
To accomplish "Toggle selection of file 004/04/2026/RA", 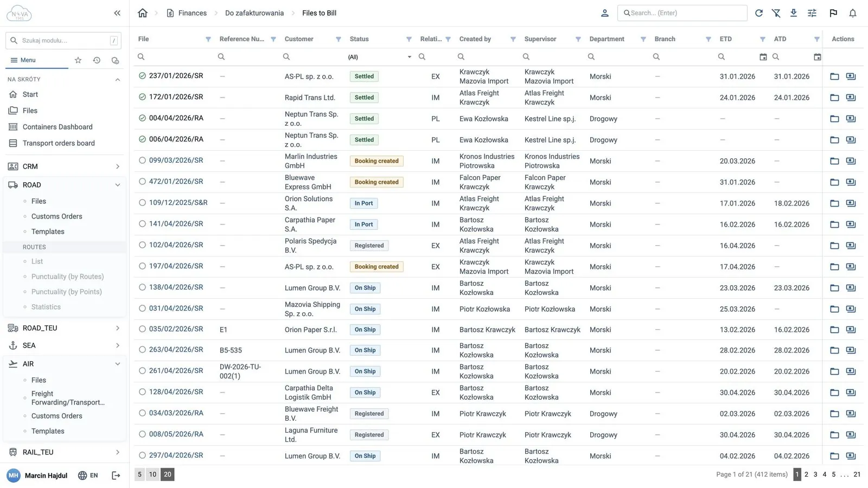I will [142, 118].
